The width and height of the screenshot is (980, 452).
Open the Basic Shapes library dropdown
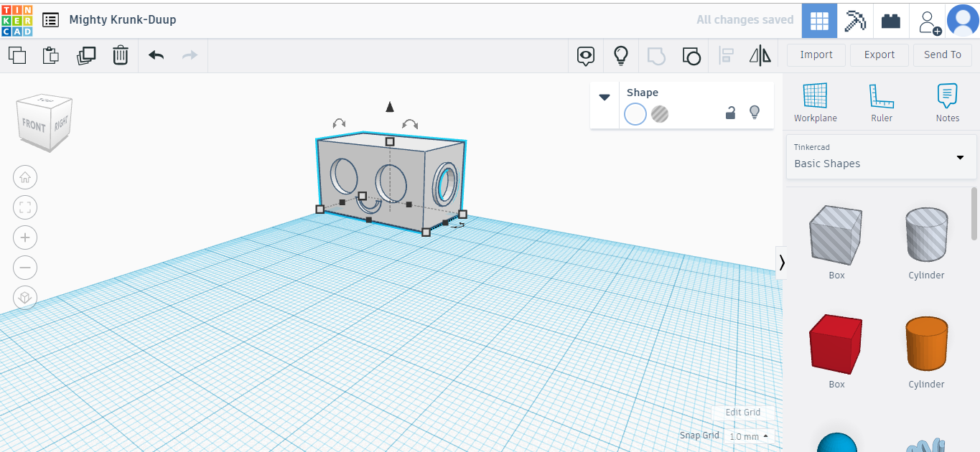(x=882, y=156)
